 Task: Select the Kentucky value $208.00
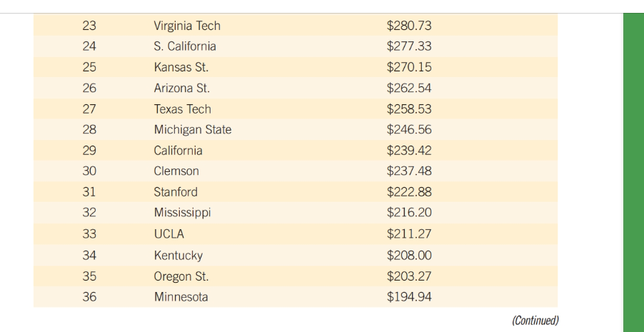409,255
